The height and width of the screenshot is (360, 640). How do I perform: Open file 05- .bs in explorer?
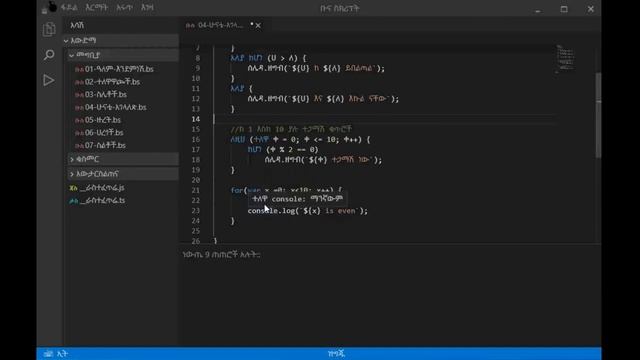103,120
